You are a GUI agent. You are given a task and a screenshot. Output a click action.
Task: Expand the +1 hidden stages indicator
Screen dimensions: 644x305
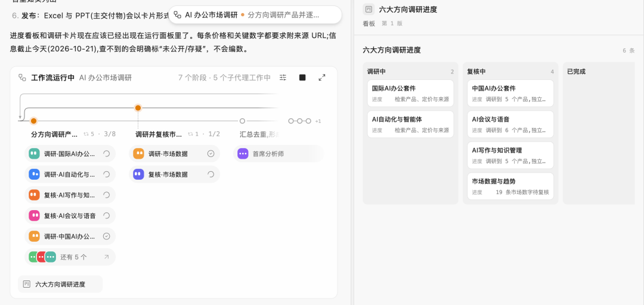pyautogui.click(x=318, y=121)
